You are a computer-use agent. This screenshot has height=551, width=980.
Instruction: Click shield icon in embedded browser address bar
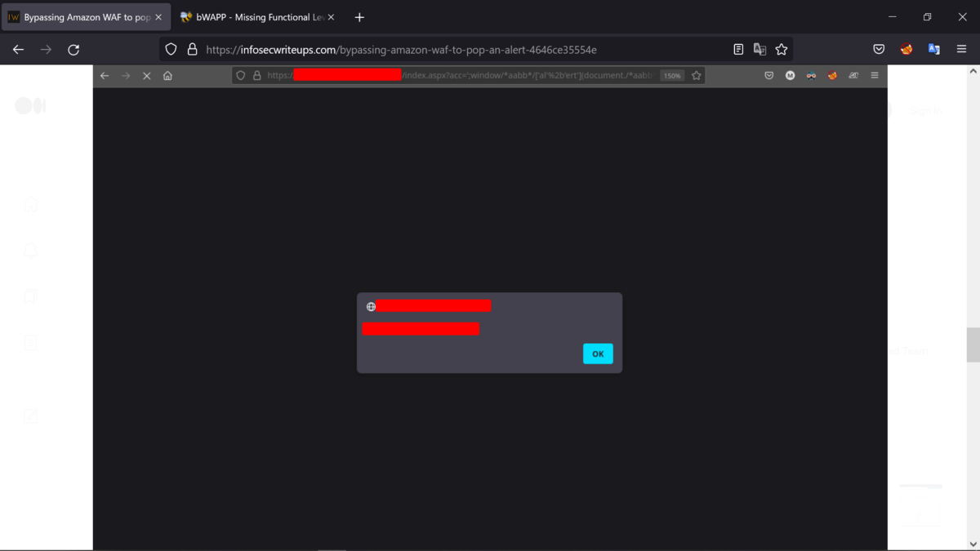tap(240, 76)
